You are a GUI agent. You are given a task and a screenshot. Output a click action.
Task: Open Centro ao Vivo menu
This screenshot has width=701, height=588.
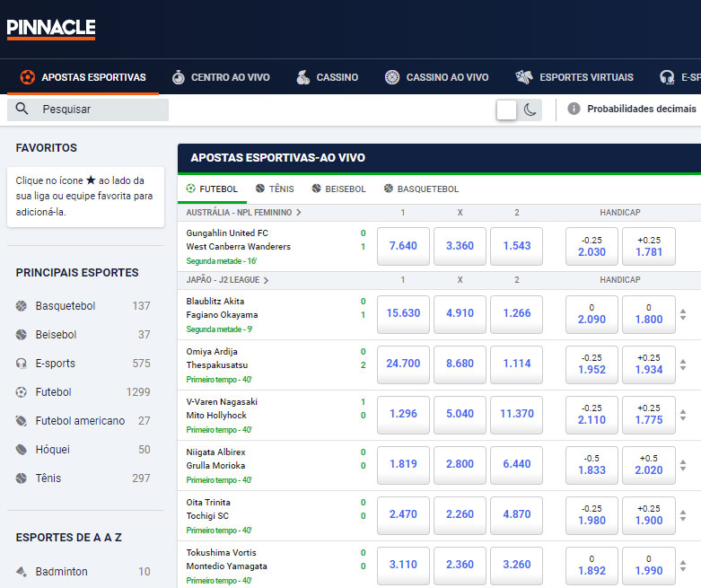[221, 77]
